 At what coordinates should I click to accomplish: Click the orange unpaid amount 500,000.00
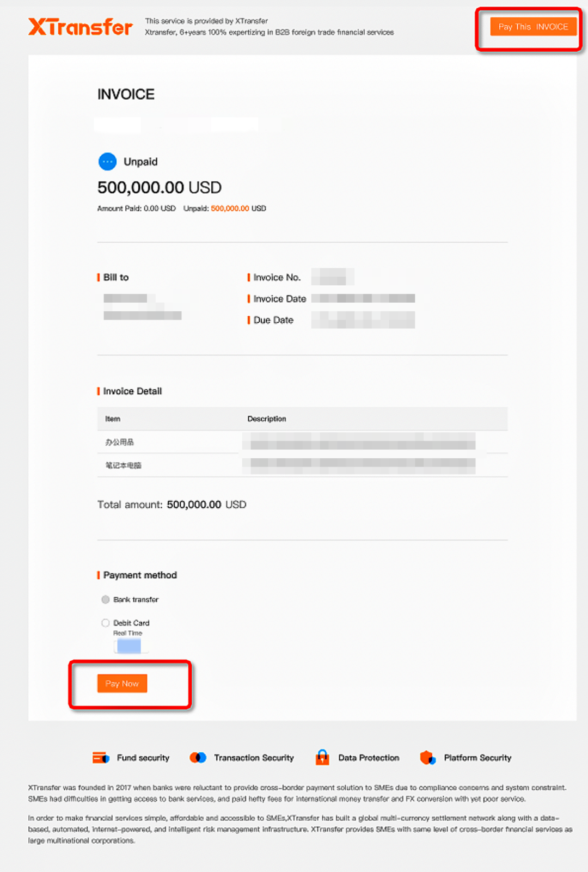tap(230, 208)
